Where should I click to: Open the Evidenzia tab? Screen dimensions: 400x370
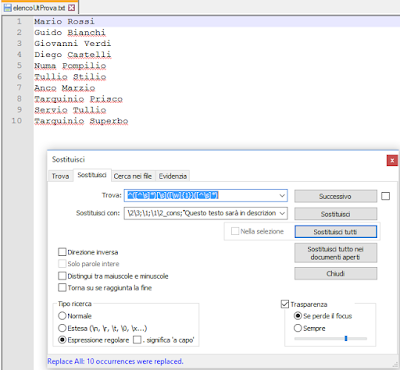[173, 176]
